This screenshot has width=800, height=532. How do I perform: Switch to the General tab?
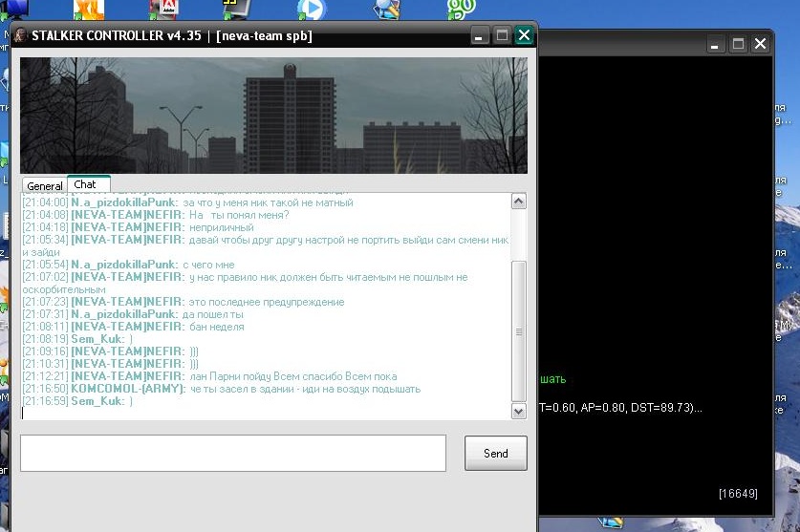(44, 186)
